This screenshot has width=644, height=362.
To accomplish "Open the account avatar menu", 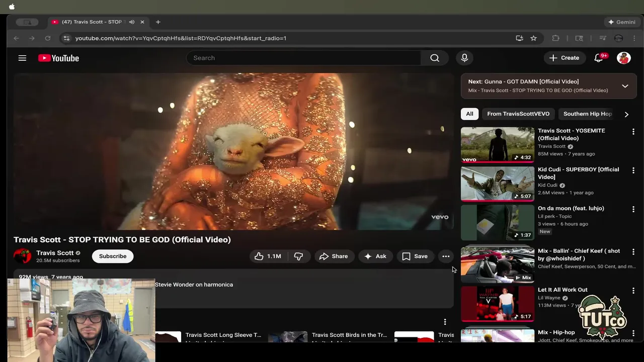I will (624, 58).
